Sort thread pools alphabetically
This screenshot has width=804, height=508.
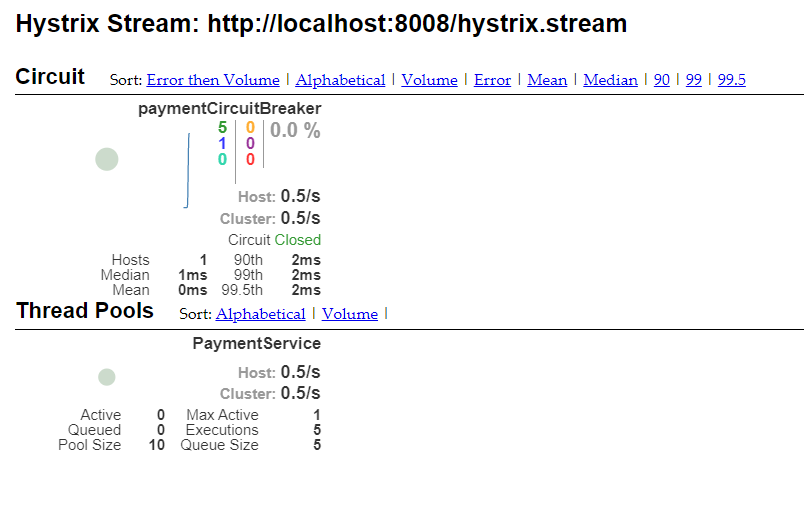(x=260, y=314)
